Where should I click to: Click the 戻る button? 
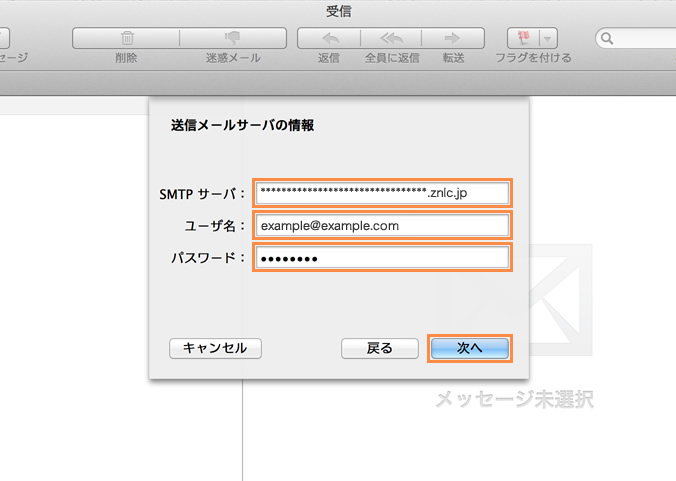[379, 348]
